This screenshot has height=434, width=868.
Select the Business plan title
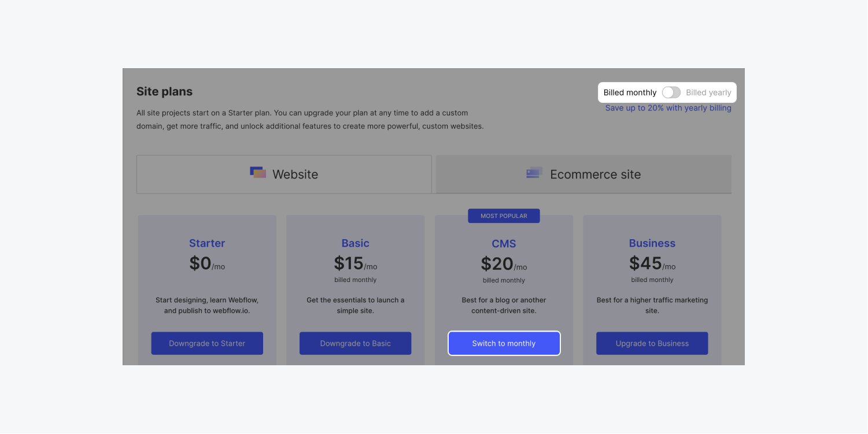point(652,243)
